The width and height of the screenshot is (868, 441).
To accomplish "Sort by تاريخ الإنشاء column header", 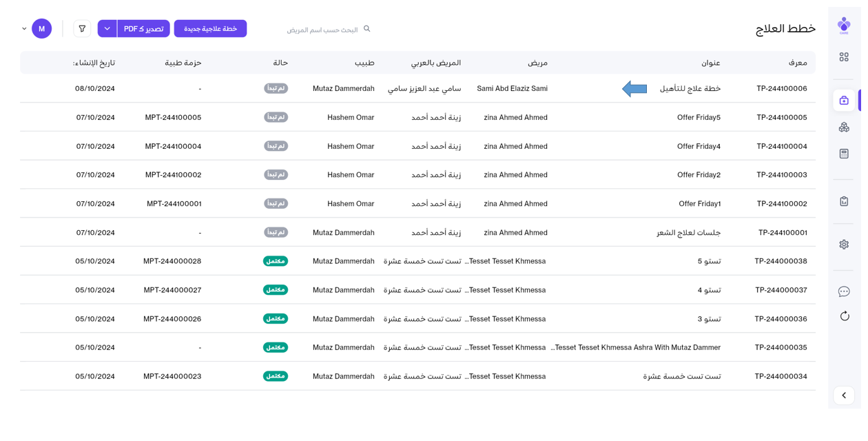I will tap(94, 63).
